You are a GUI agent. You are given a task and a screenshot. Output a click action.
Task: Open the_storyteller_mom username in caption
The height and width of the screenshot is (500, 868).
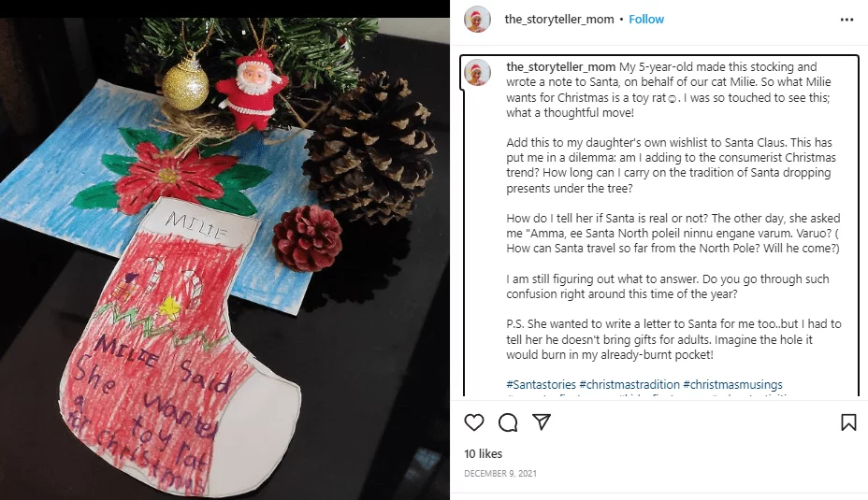(x=561, y=67)
